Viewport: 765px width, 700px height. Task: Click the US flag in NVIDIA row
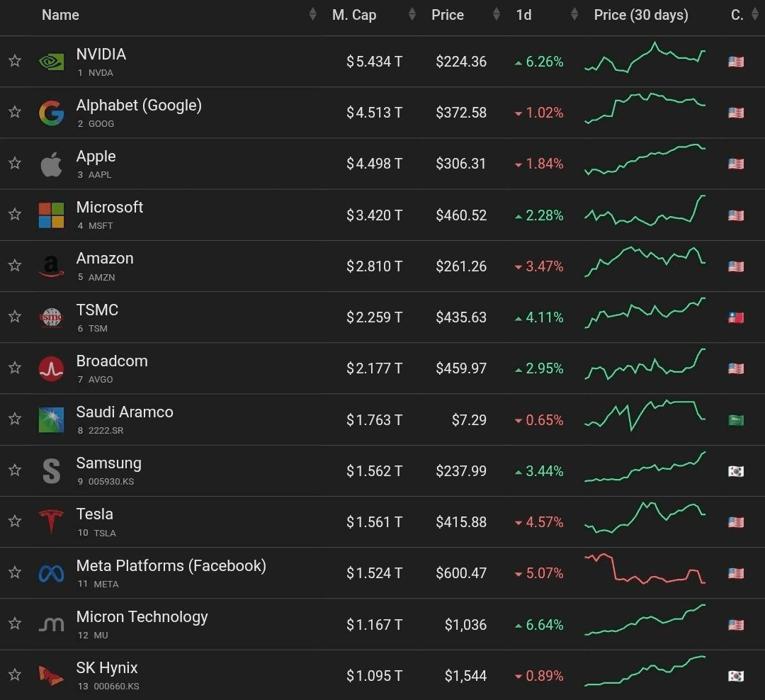coord(736,62)
